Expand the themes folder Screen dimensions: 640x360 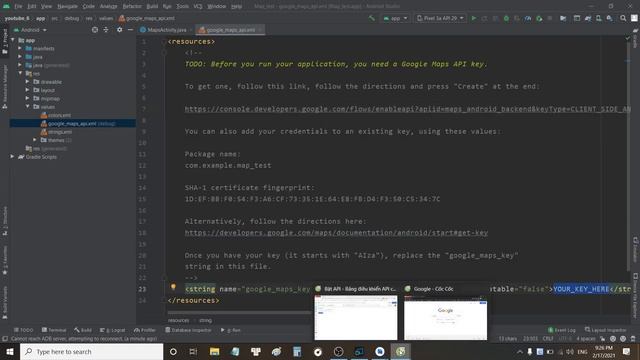pos(35,140)
